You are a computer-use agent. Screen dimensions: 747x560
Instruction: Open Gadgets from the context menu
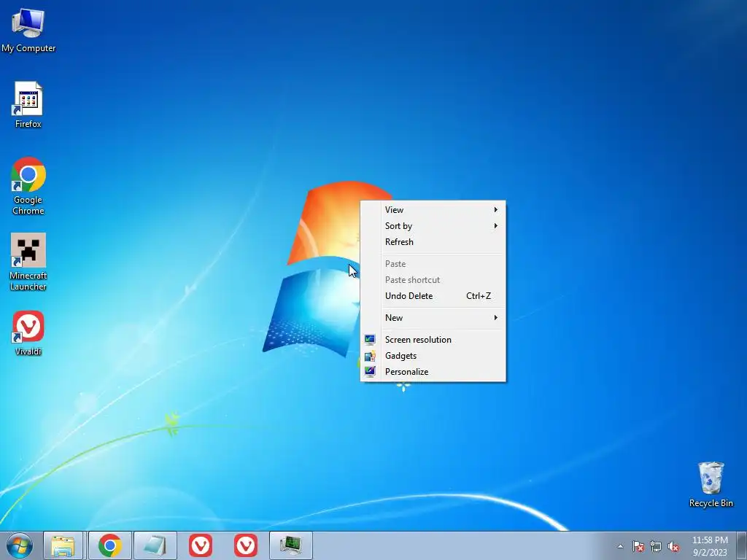[433, 356]
